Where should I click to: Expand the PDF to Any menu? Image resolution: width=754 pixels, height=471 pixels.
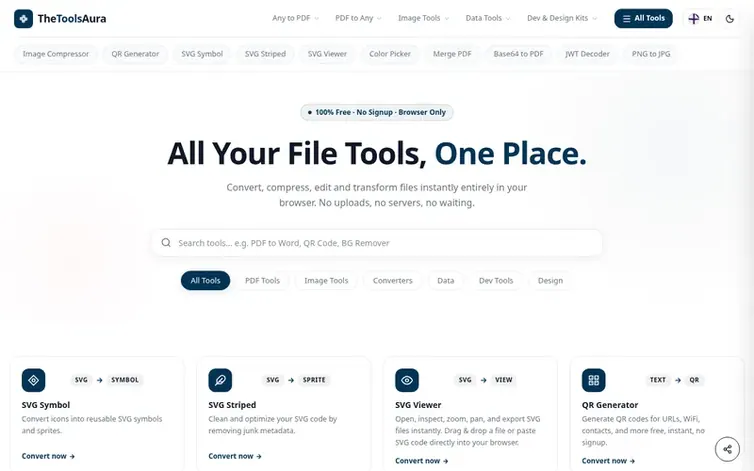point(358,18)
